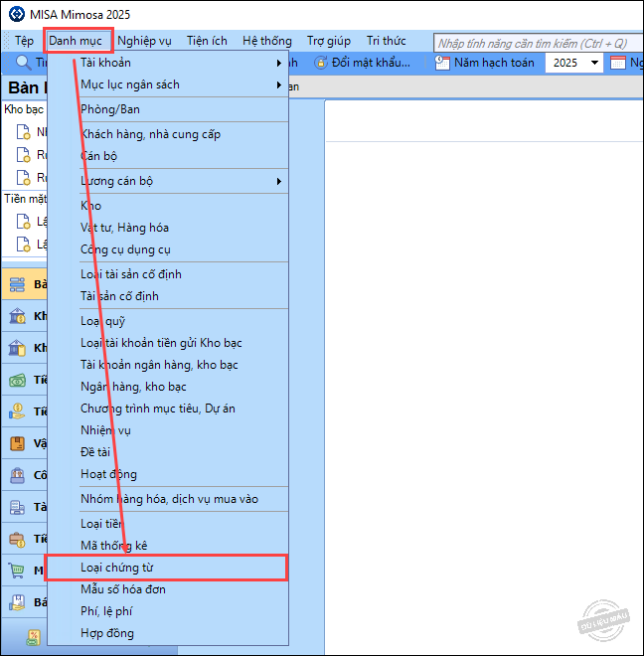Viewport: 644px width, 656px height.
Task: Click the Đổi mật khẩu button
Action: (363, 63)
